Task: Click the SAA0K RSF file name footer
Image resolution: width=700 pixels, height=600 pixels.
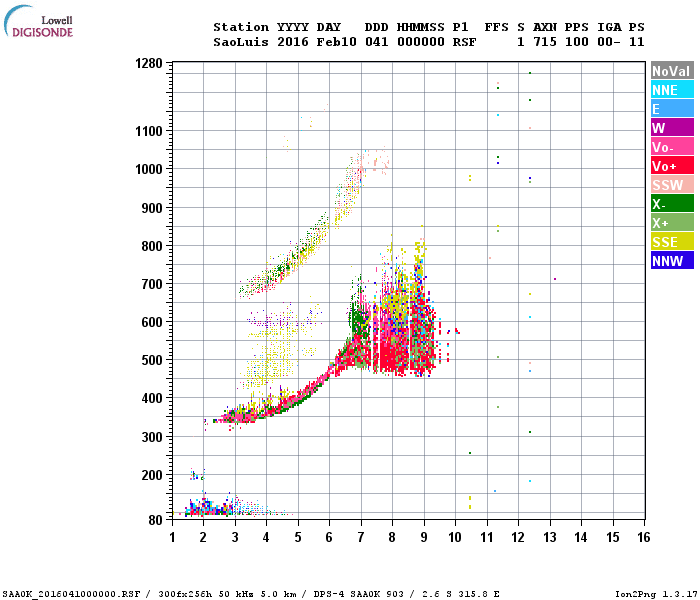Action: tap(71, 594)
